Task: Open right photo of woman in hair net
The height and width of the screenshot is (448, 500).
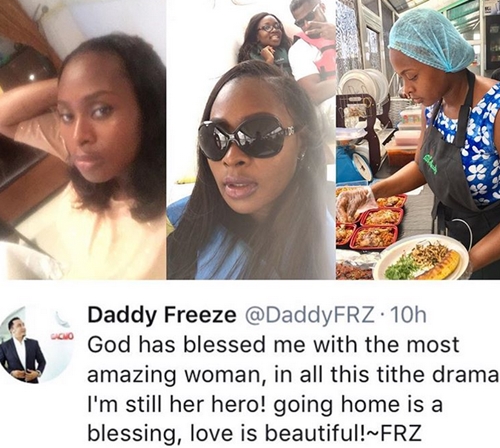Action: click(x=418, y=140)
